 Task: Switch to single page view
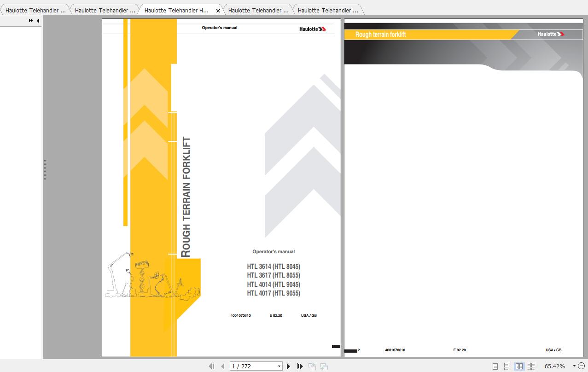[495, 366]
